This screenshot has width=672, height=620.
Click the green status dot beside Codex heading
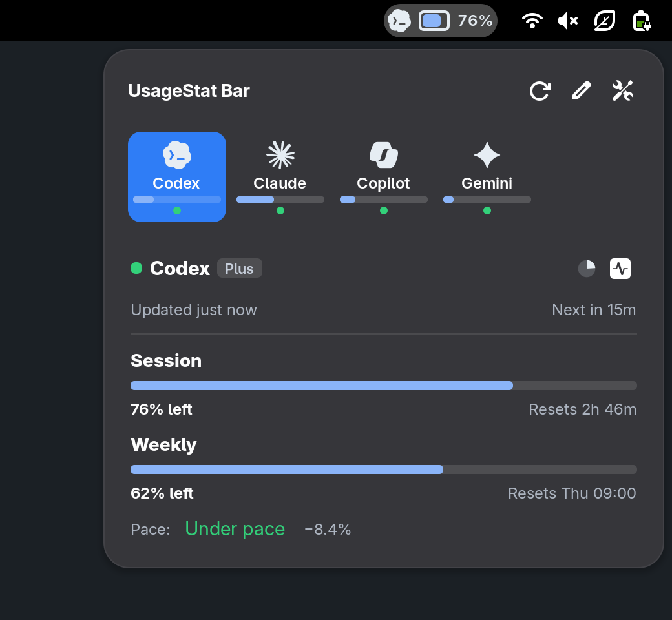pos(136,268)
